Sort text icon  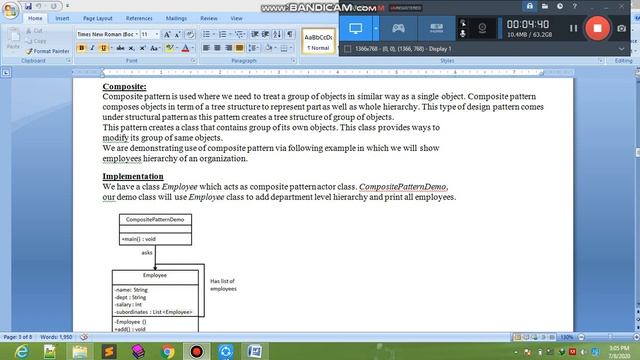277,34
